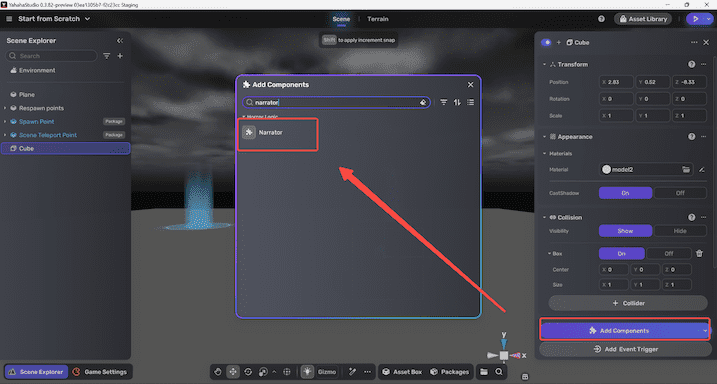Toggle the lighting bulb icon

[307, 372]
